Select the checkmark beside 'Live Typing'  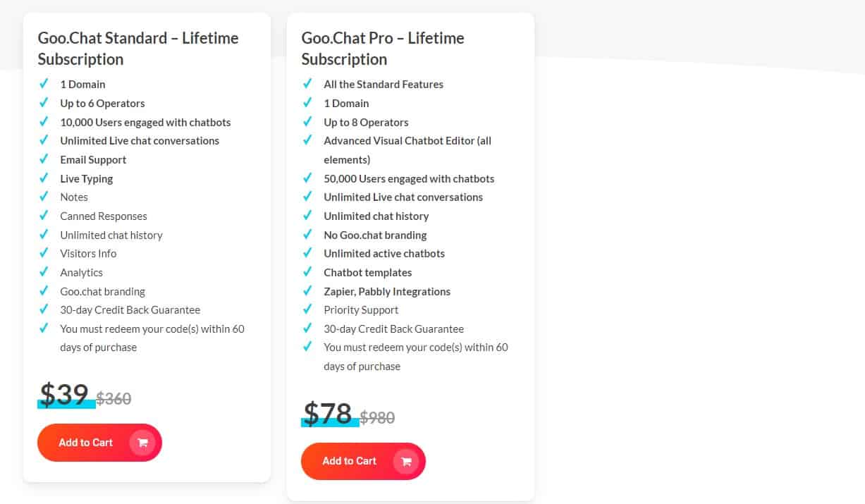tap(44, 178)
